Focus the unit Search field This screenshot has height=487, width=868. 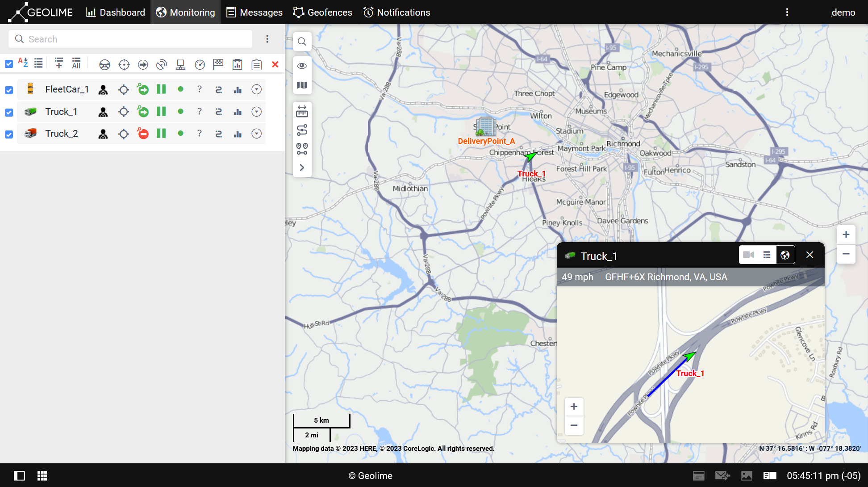click(x=130, y=39)
